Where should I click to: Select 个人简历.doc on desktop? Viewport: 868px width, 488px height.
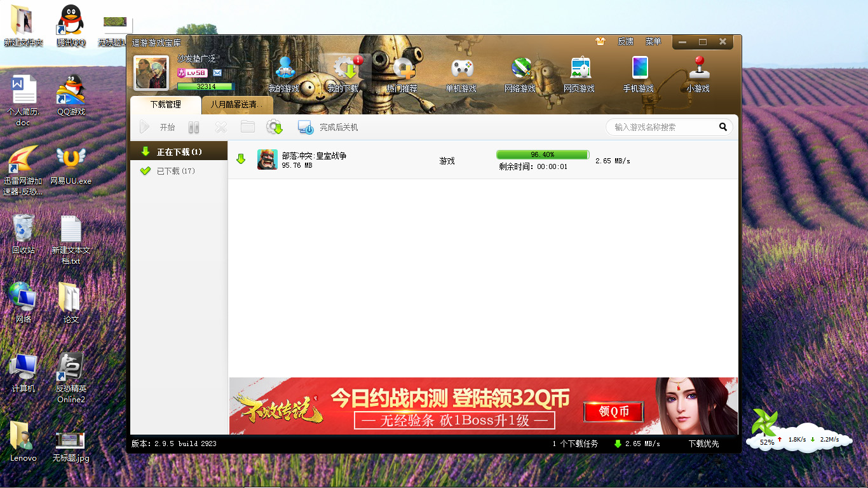[24, 101]
